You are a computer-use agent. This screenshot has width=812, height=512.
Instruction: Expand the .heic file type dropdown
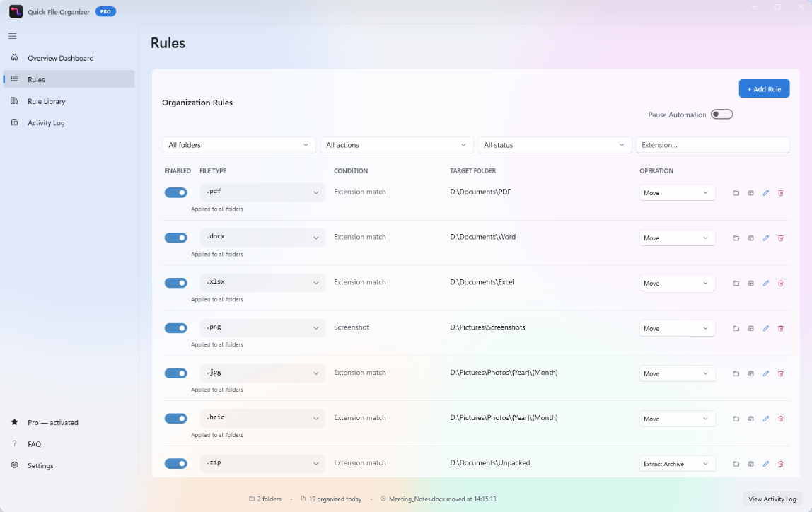(x=262, y=418)
